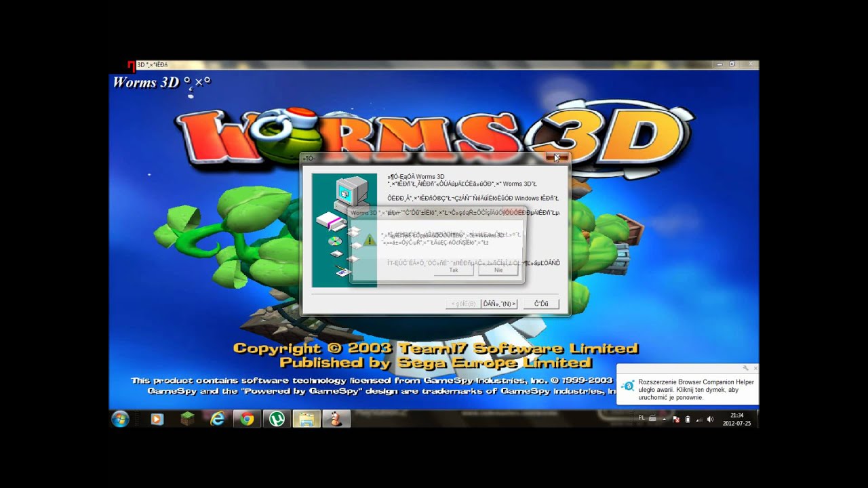Image resolution: width=868 pixels, height=488 pixels.
Task: Select the Worms 3D installer taskbar icon
Action: [336, 419]
